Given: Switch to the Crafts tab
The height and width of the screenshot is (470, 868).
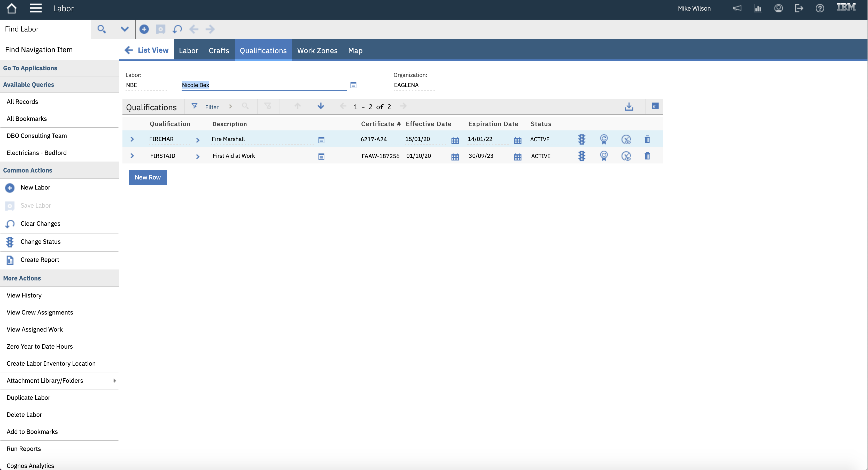Looking at the screenshot, I should pyautogui.click(x=219, y=51).
